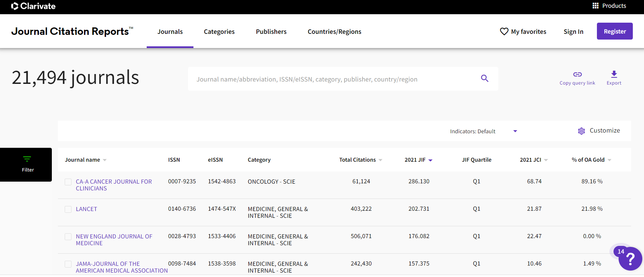Click the Products label in top bar
The image size is (644, 277).
coord(614,6)
